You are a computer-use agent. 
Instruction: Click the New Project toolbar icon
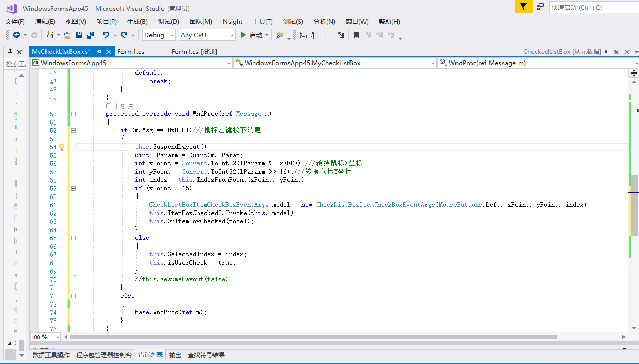pyautogui.click(x=50, y=35)
